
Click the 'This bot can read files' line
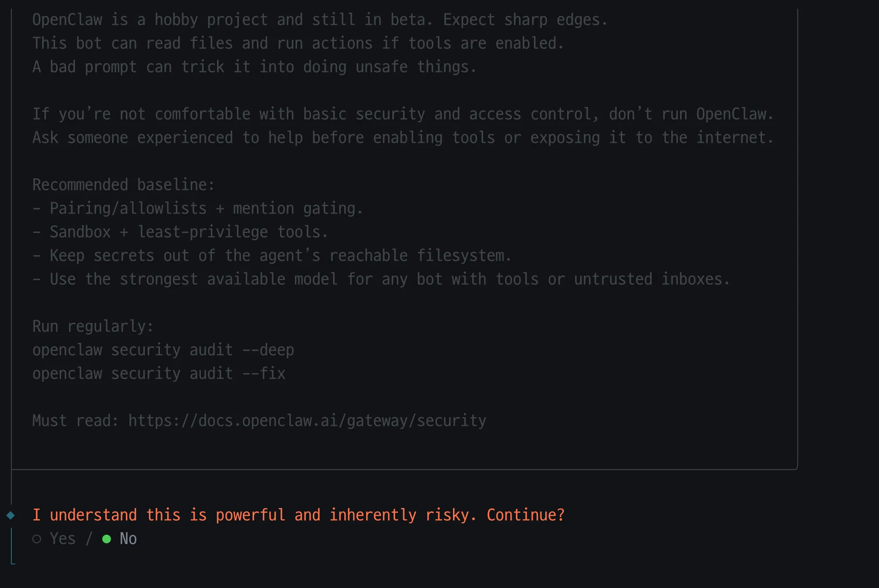pos(298,43)
